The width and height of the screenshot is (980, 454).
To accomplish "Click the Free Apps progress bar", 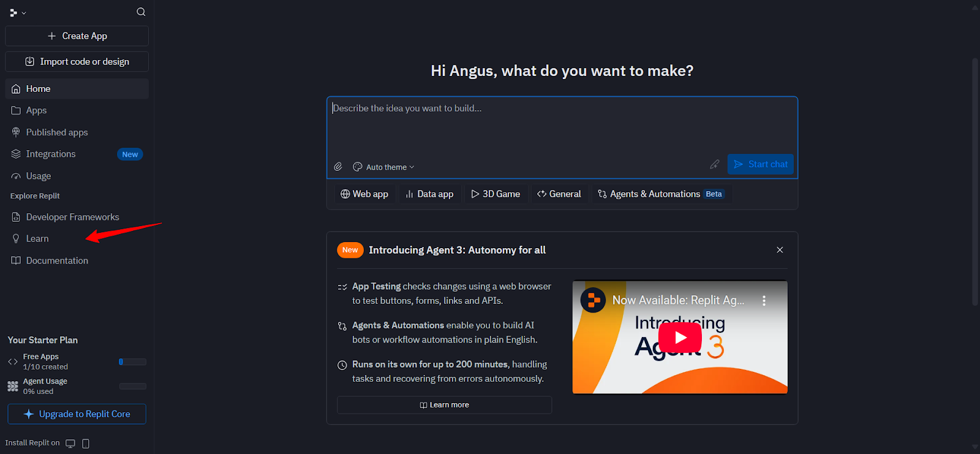I will coord(132,362).
